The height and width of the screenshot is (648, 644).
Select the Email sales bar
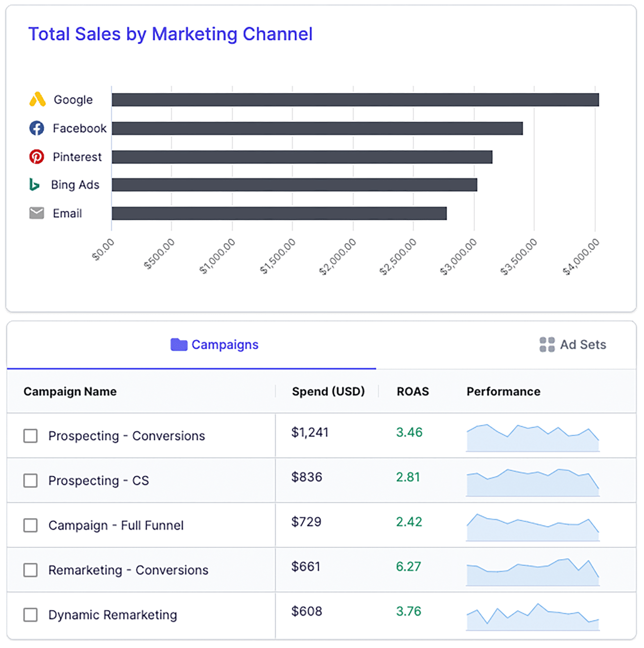(279, 213)
